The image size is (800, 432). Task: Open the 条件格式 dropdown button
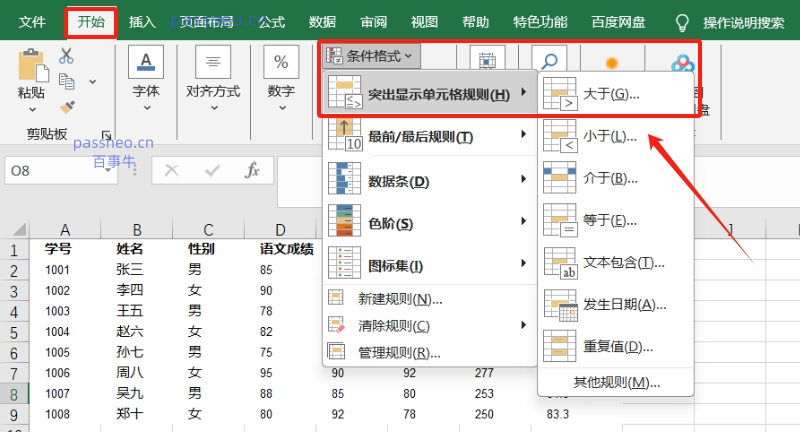[x=369, y=58]
